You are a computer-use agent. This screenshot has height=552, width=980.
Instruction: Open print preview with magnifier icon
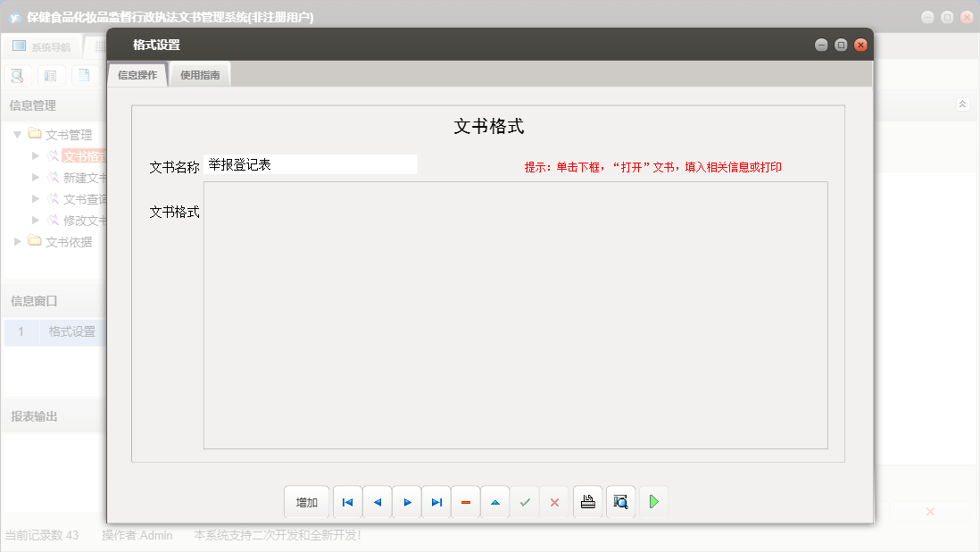[620, 502]
